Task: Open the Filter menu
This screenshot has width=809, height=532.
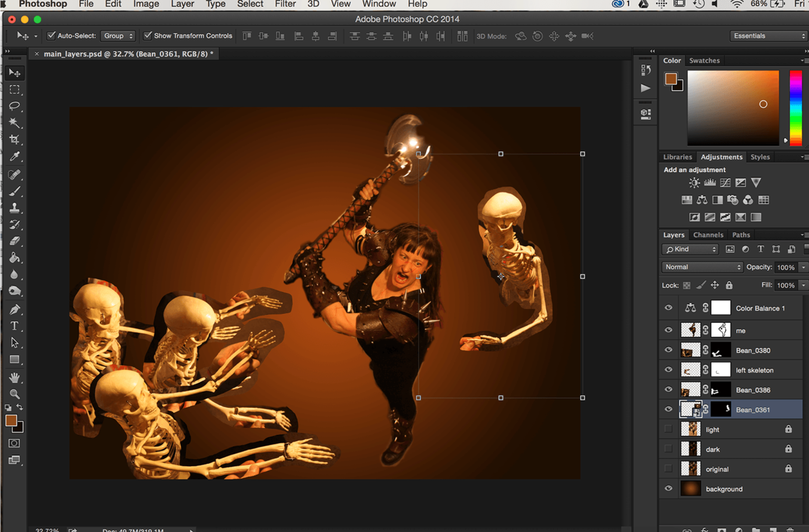Action: tap(285, 4)
